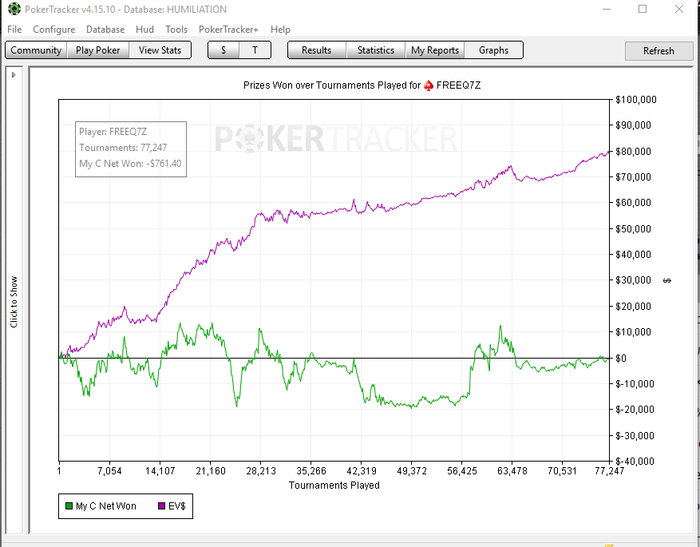
Task: Open the Help menu
Action: click(x=280, y=29)
